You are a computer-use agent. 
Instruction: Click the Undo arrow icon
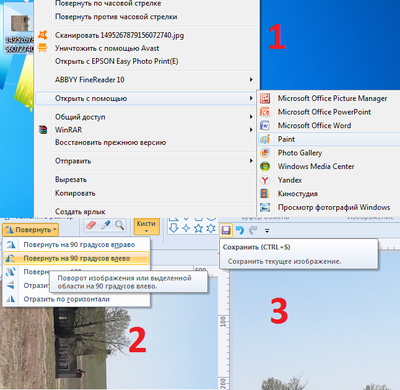coord(240,230)
